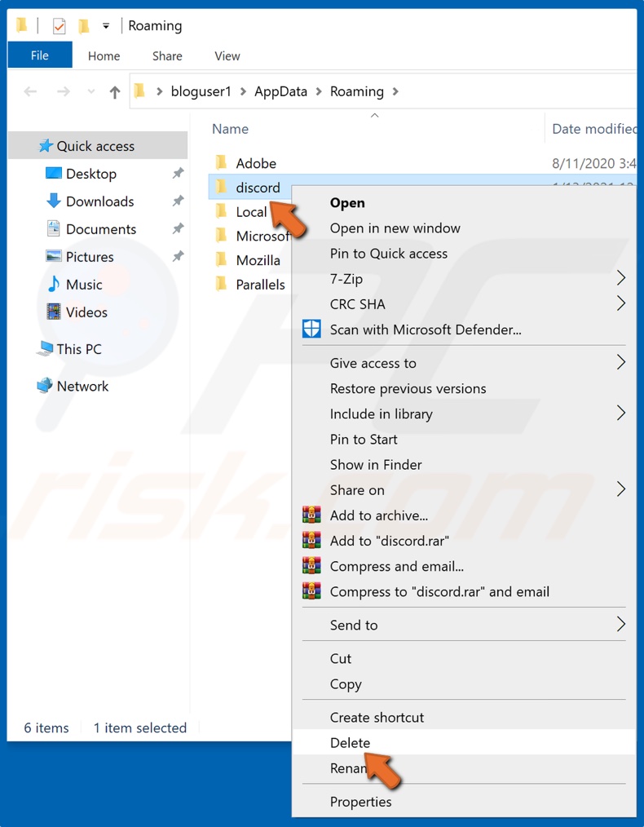
Task: Go up one folder level arrow
Action: [x=114, y=92]
